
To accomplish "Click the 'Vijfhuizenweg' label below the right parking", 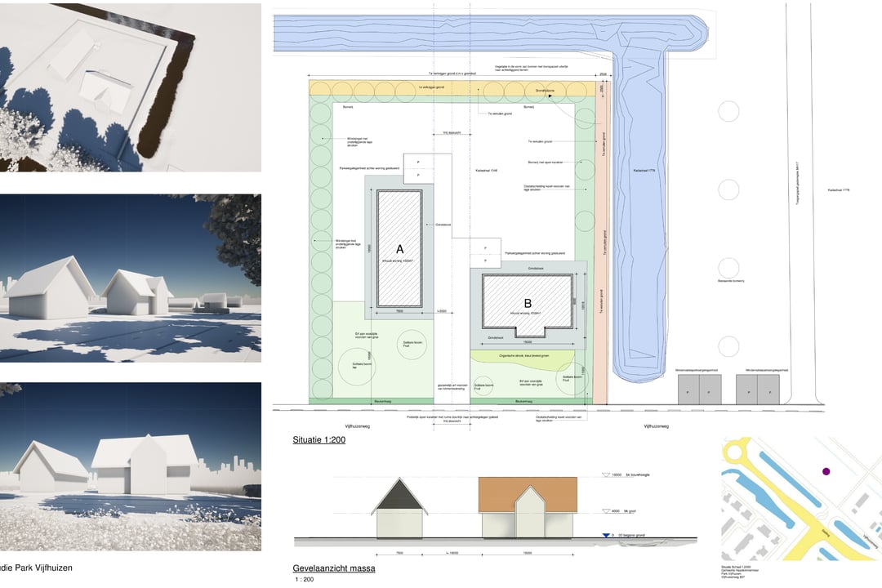I will tap(657, 426).
